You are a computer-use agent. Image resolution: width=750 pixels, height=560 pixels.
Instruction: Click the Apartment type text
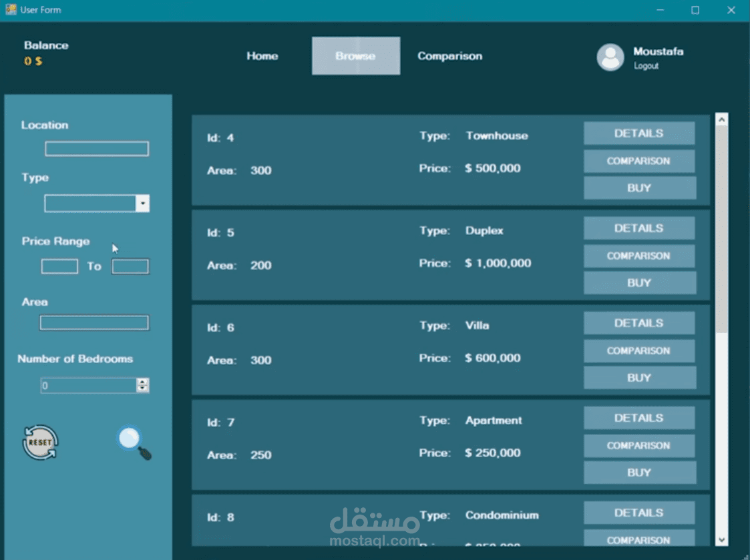494,421
